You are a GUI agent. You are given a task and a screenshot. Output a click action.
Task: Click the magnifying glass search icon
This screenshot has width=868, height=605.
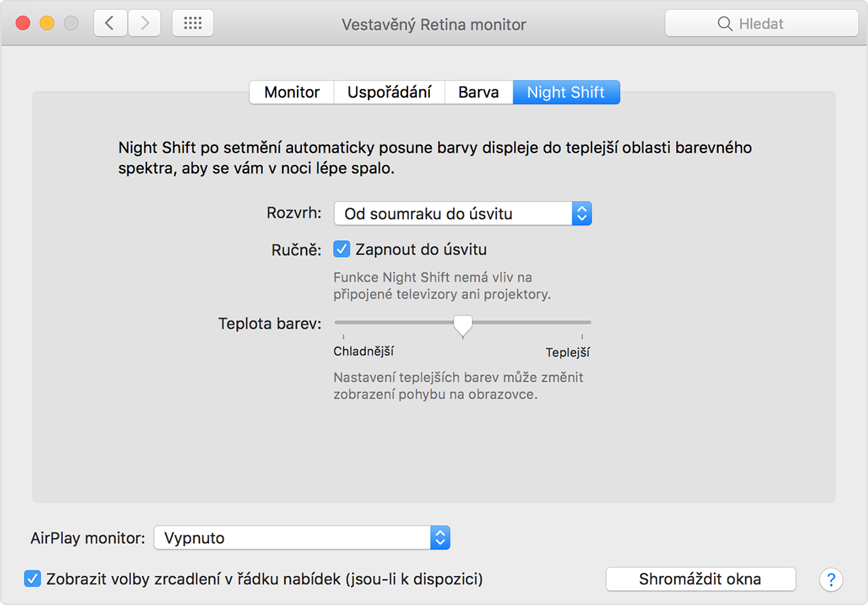click(725, 24)
